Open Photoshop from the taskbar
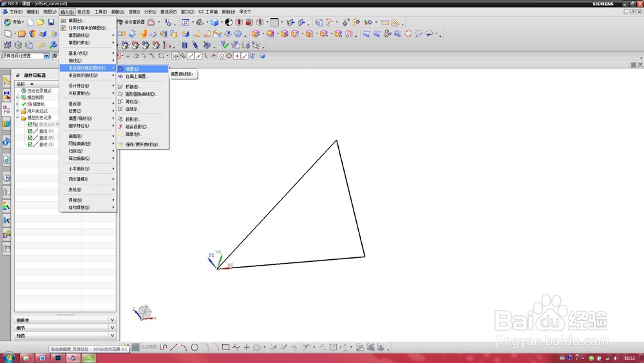644x363 pixels. [x=58, y=358]
